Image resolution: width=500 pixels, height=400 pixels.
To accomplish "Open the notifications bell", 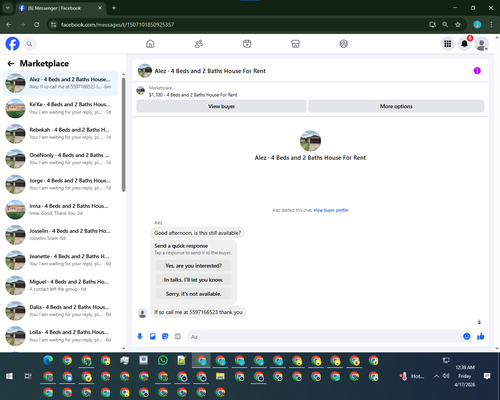I will pyautogui.click(x=464, y=44).
